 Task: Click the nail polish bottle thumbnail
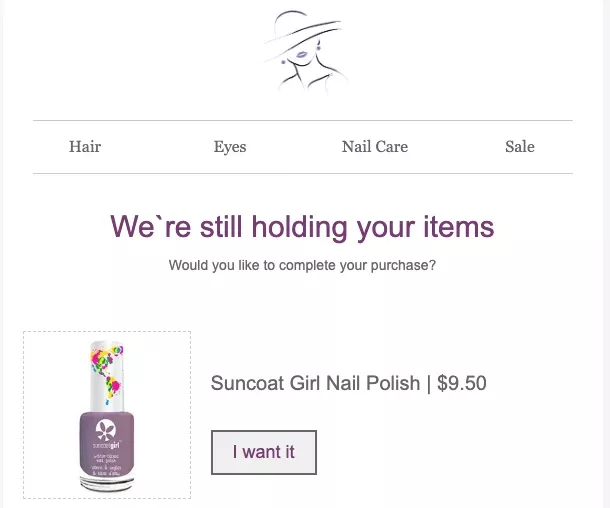pos(107,415)
